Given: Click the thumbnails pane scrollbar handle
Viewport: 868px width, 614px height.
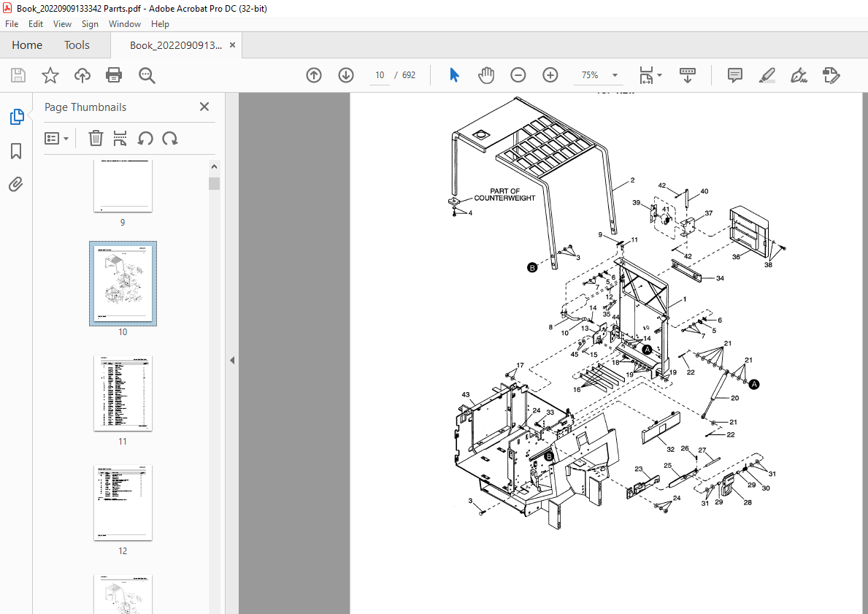Looking at the screenshot, I should [x=214, y=183].
